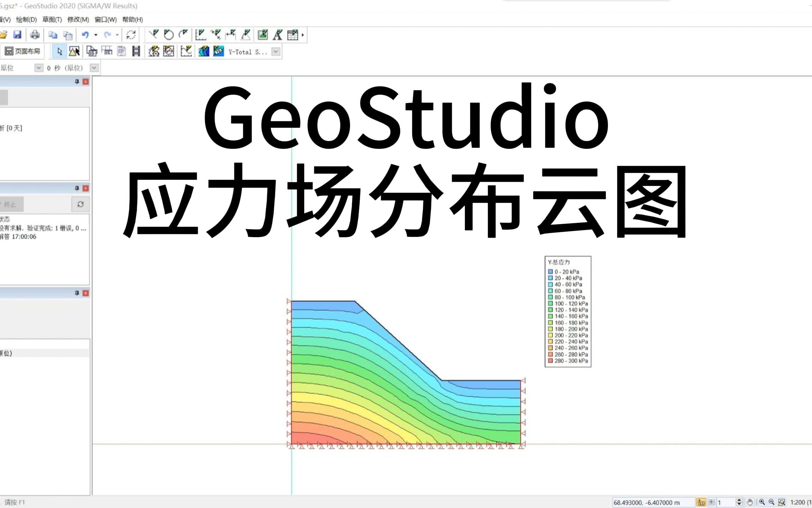The height and width of the screenshot is (508, 812).
Task: Open the dropdown next to 0 秒 (原位)
Action: 94,68
